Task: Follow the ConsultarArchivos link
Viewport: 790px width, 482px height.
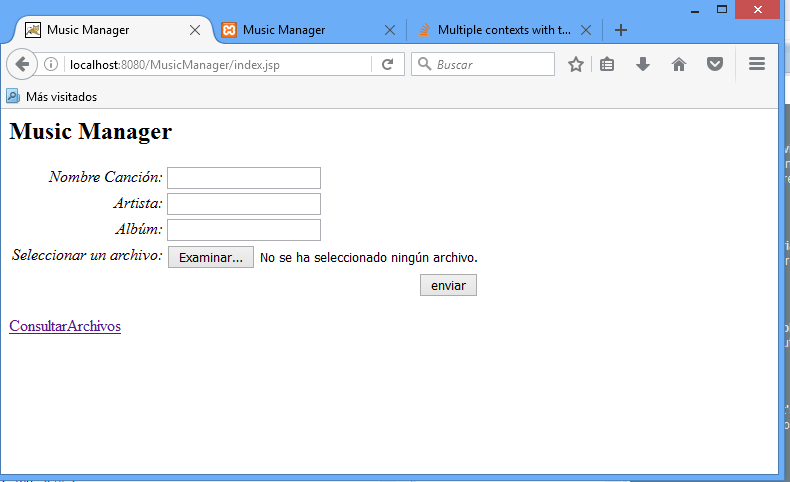Action: coord(65,326)
